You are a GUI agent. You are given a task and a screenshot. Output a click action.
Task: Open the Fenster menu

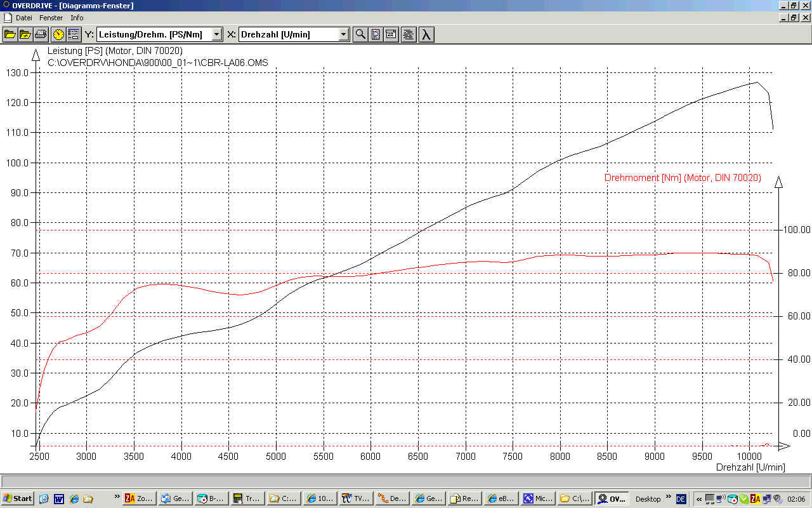pos(51,18)
